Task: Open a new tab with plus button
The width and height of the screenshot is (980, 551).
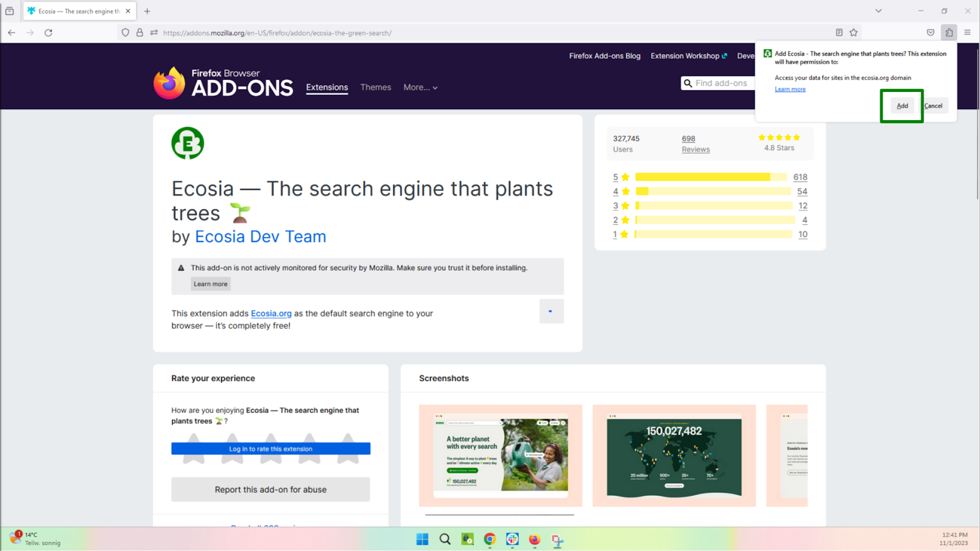Action: point(147,11)
